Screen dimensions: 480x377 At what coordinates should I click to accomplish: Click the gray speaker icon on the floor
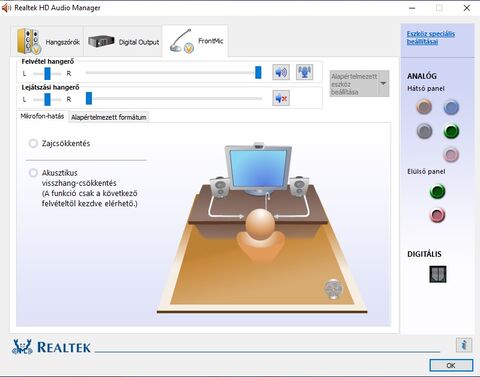click(333, 289)
